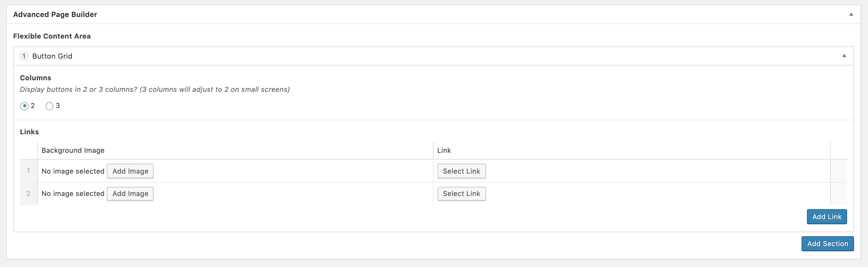
Task: Select the 2 columns radio button
Action: pyautogui.click(x=24, y=106)
